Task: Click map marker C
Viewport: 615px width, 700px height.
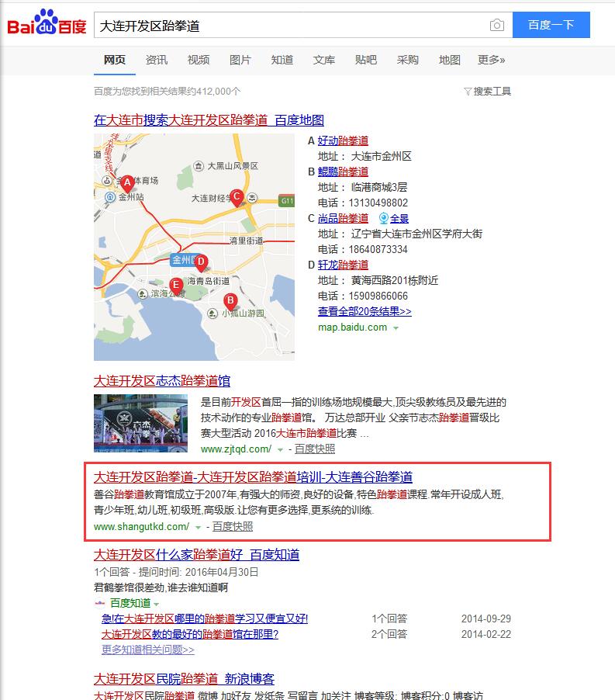Action: click(x=237, y=197)
